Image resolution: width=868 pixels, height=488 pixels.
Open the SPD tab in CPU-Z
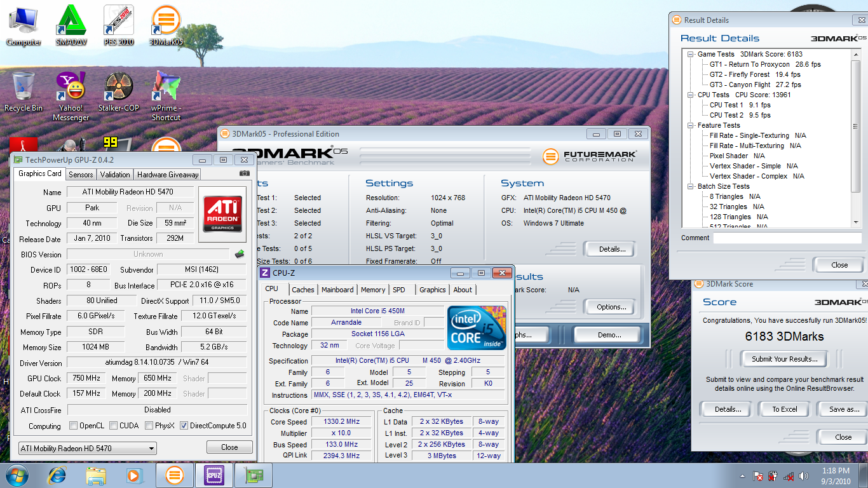[399, 290]
